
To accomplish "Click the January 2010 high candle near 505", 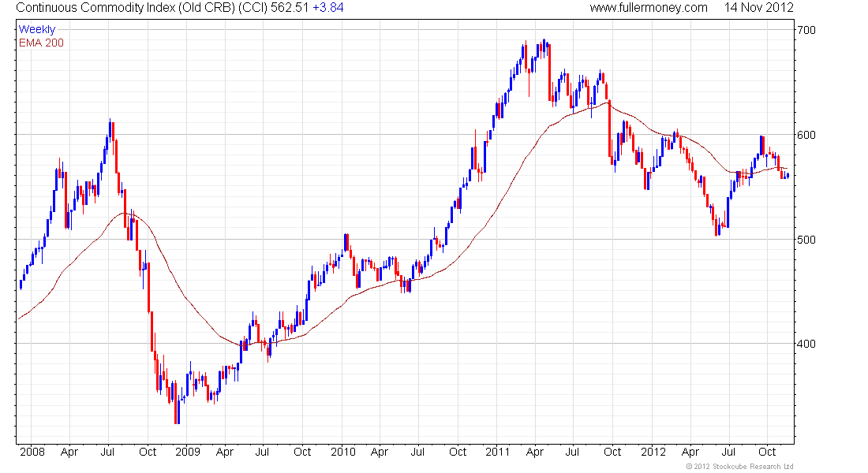I will tap(346, 242).
